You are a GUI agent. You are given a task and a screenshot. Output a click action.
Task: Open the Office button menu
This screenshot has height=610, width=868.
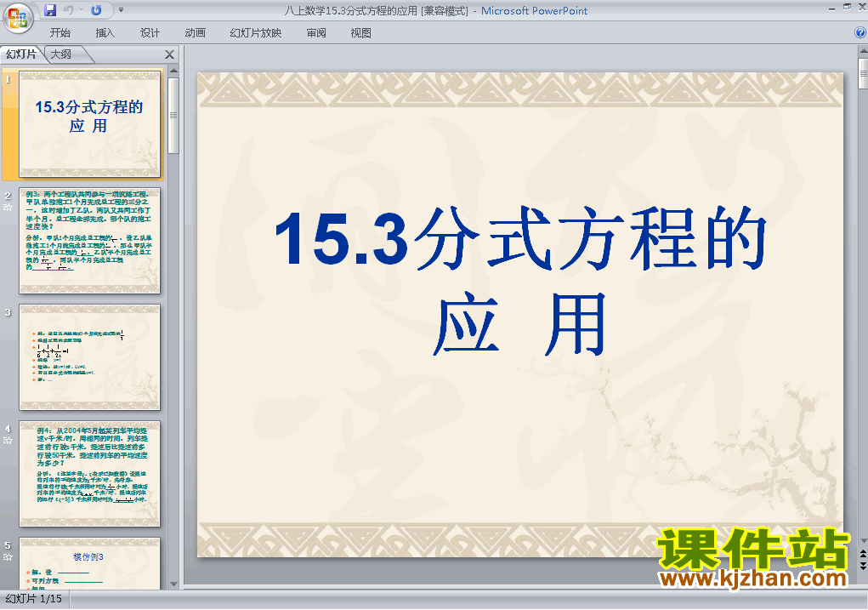(18, 18)
